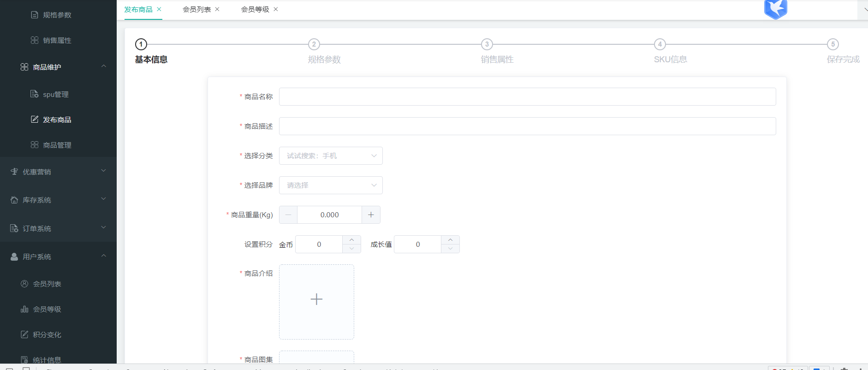Click the blue bird logo icon
The image size is (868, 370).
(x=776, y=9)
